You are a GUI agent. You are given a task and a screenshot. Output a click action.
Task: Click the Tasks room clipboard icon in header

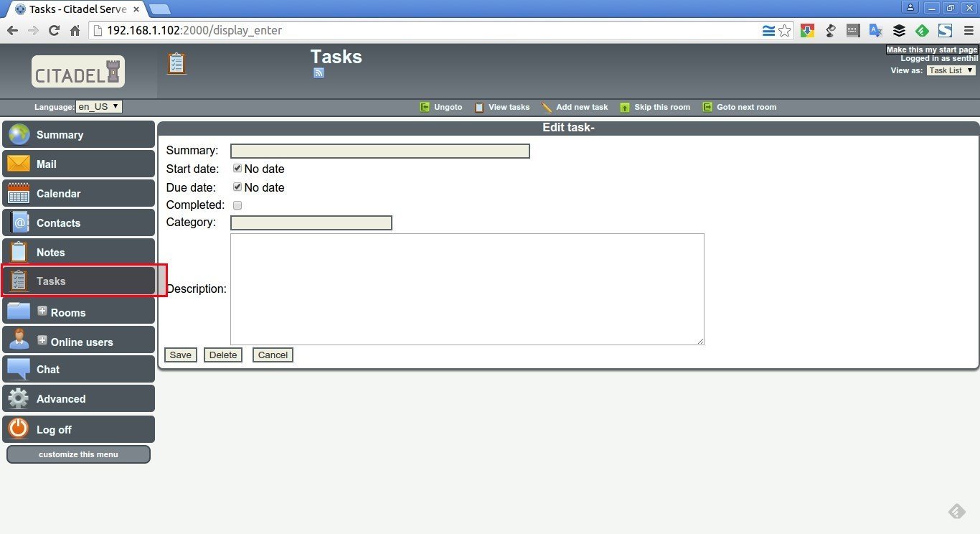(x=176, y=62)
